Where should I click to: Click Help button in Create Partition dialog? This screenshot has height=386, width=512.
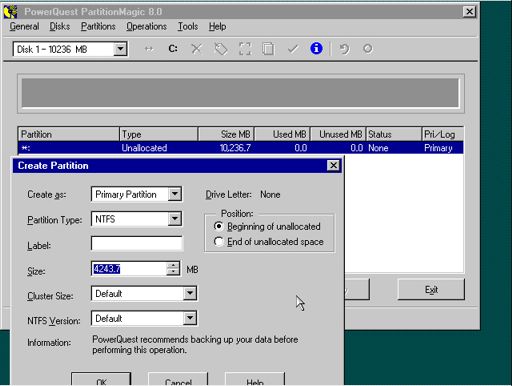255,379
